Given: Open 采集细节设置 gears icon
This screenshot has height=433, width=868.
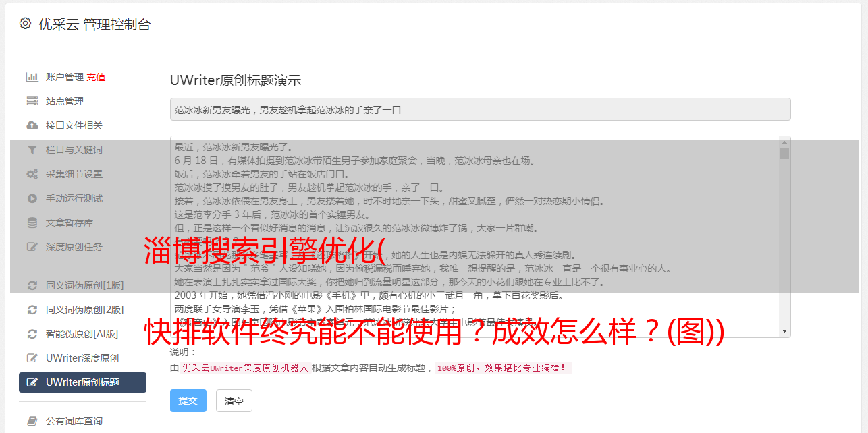Looking at the screenshot, I should pos(32,174).
